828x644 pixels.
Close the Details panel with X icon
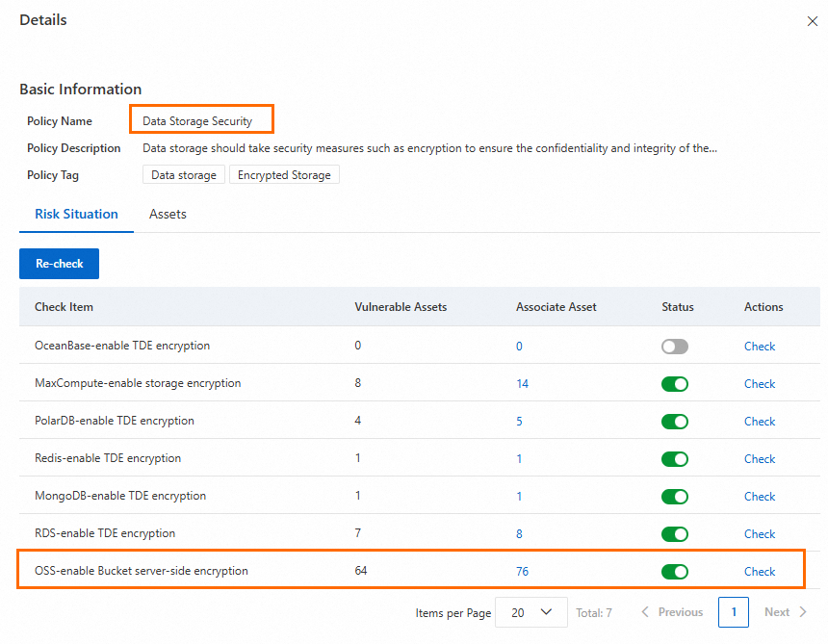pyautogui.click(x=812, y=20)
